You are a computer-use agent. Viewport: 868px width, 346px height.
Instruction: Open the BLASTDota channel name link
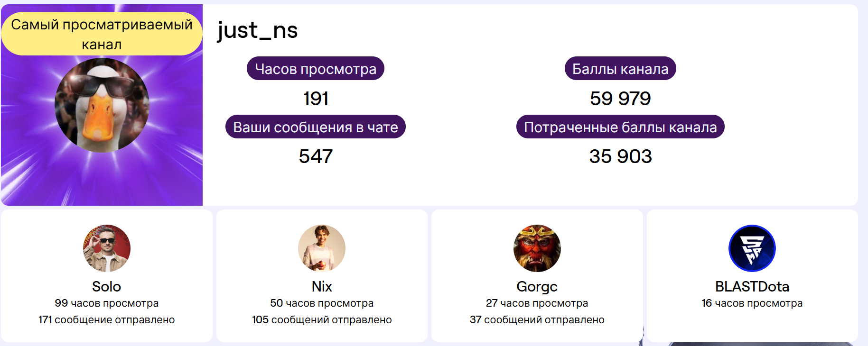752,287
